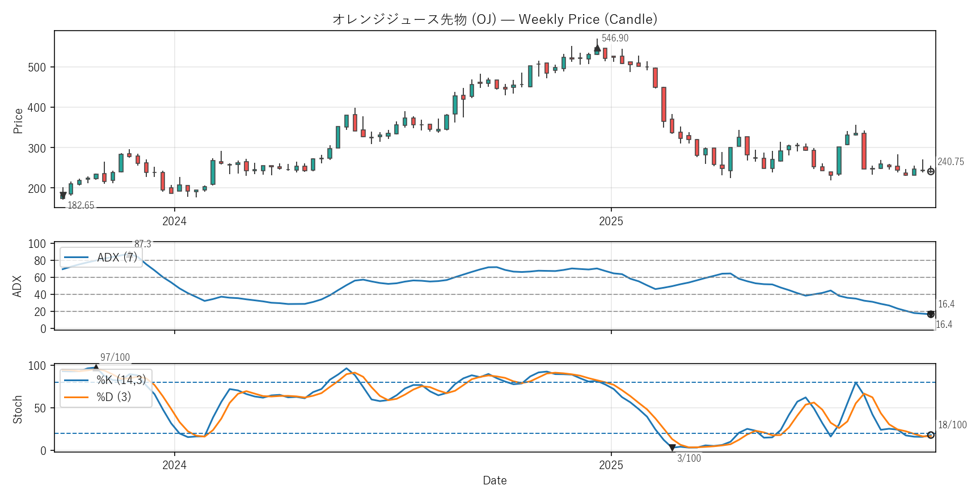
Task: Click the %D (3) legend entry
Action: pos(113,397)
